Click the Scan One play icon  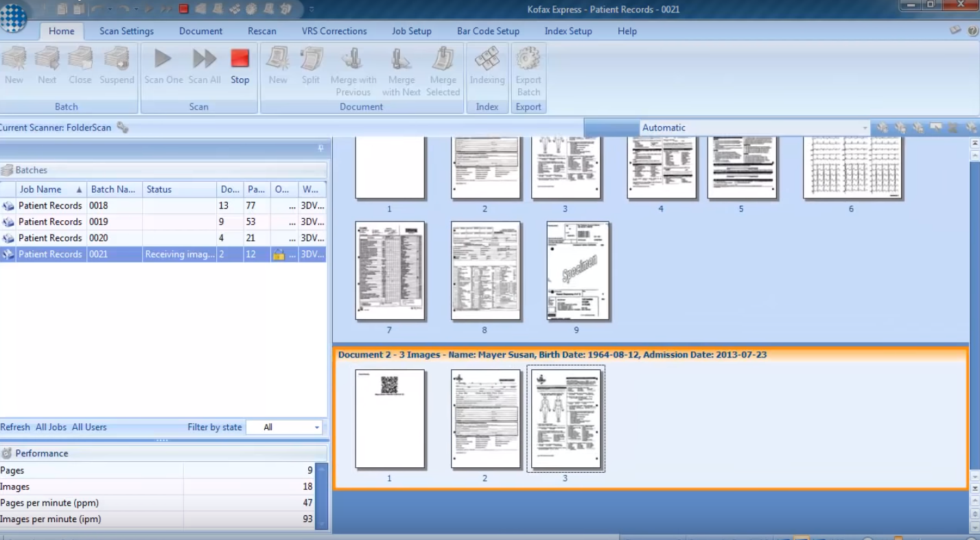click(163, 59)
